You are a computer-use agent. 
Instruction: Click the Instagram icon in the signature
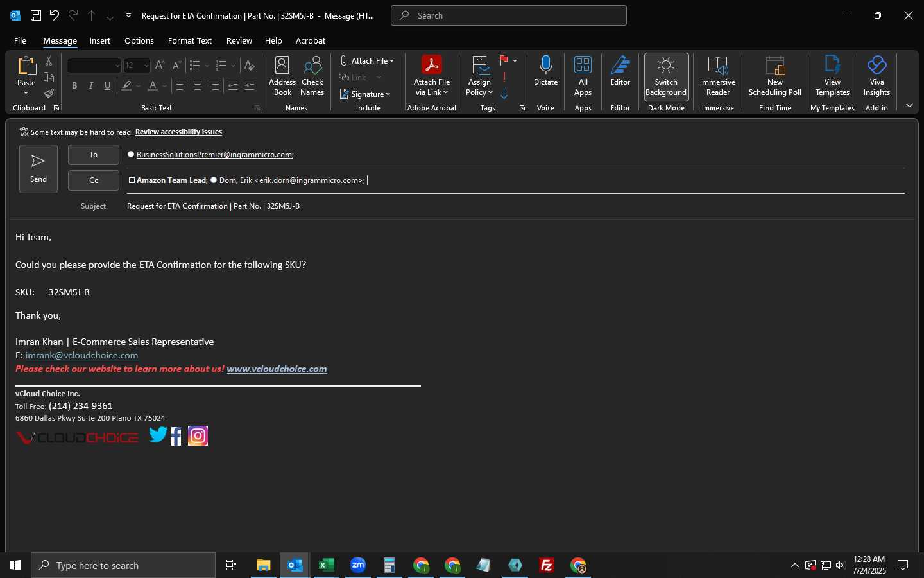(x=198, y=436)
